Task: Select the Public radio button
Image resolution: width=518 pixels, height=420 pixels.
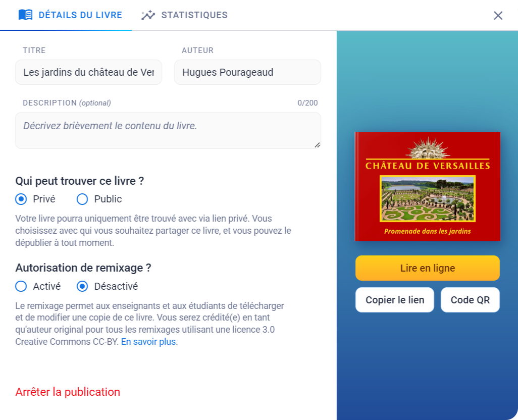Action: pos(82,199)
